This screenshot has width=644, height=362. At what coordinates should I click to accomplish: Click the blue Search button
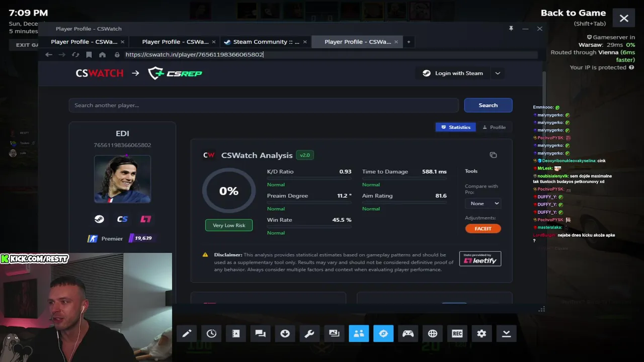click(x=488, y=105)
